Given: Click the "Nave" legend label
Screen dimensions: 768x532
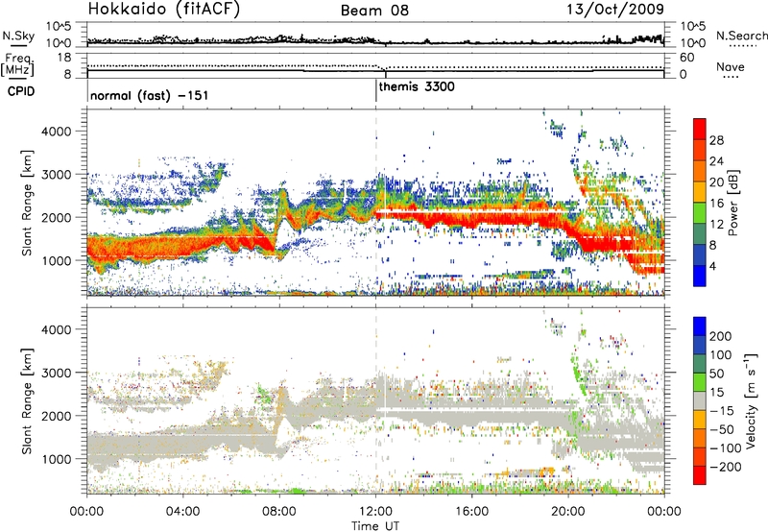Looking at the screenshot, I should (731, 66).
